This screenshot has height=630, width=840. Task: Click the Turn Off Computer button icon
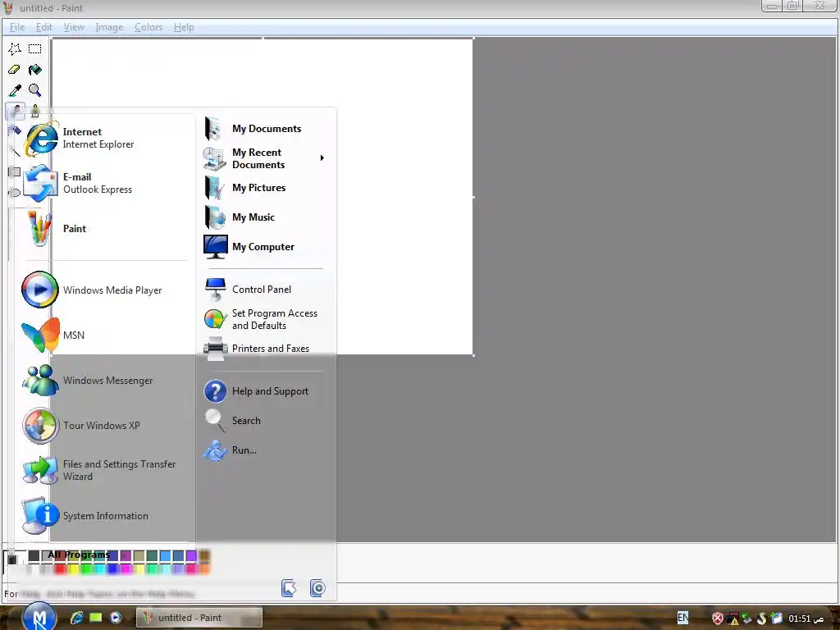click(317, 588)
